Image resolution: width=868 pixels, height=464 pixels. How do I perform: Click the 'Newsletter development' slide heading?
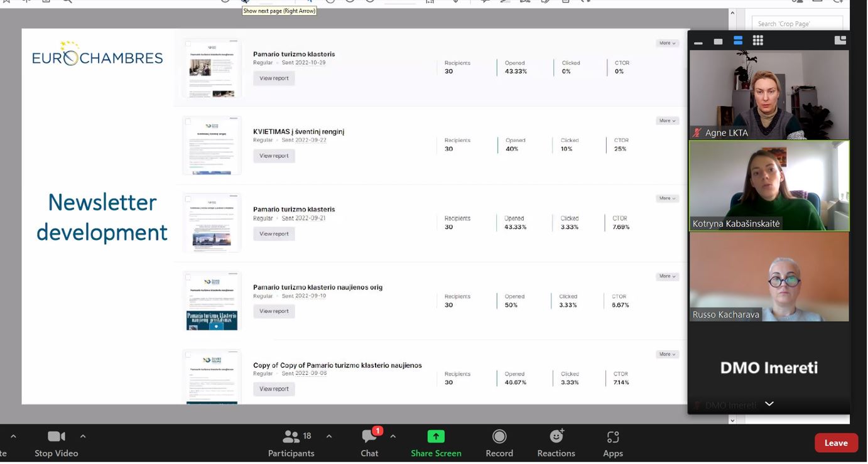pyautogui.click(x=102, y=217)
